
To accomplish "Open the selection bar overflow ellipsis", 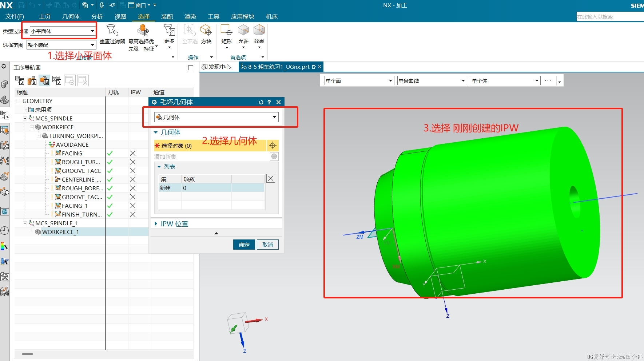I will [548, 80].
